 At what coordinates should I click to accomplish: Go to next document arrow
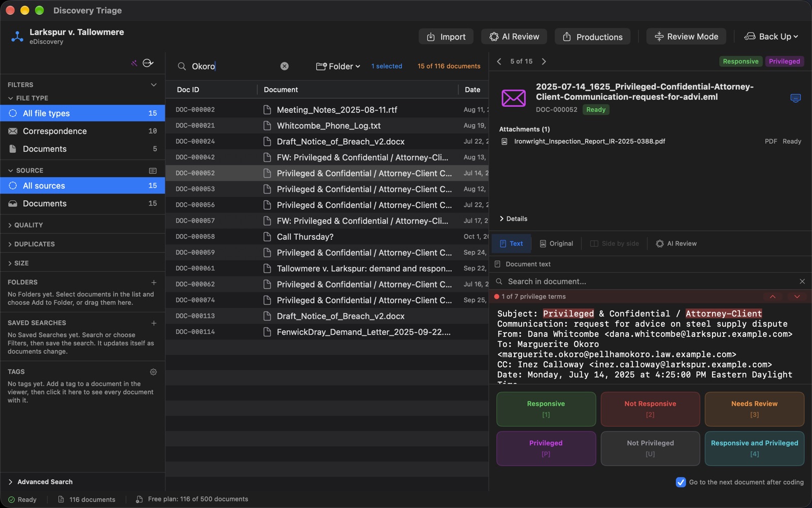544,61
